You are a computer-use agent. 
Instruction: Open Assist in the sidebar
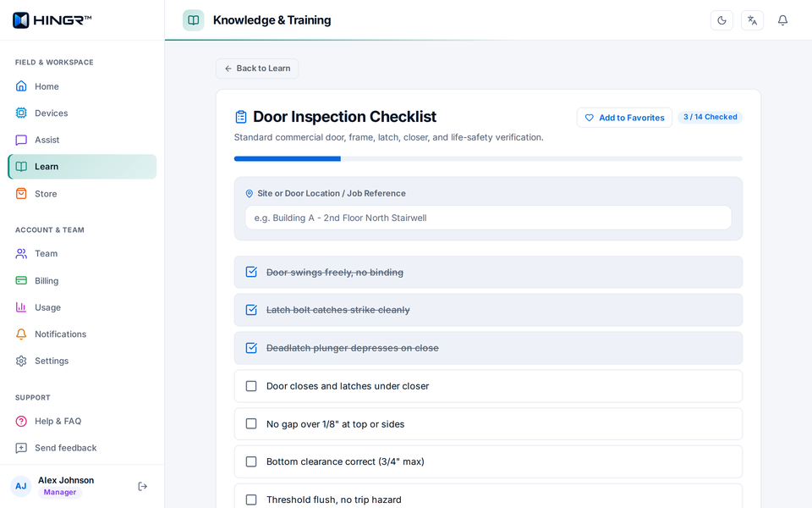[82, 140]
